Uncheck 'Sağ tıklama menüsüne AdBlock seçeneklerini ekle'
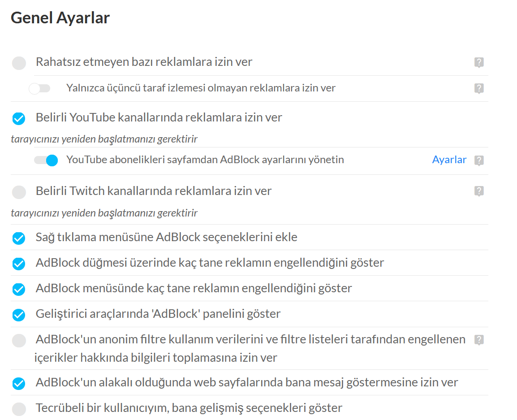Screen dimensions: 517x420 (19, 238)
